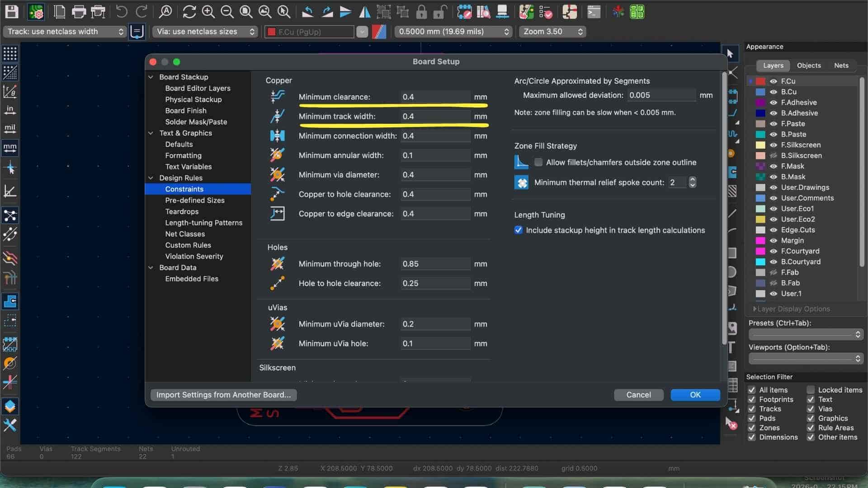This screenshot has height=488, width=868.
Task: Collapse the Design Rules tree section
Action: [151, 178]
